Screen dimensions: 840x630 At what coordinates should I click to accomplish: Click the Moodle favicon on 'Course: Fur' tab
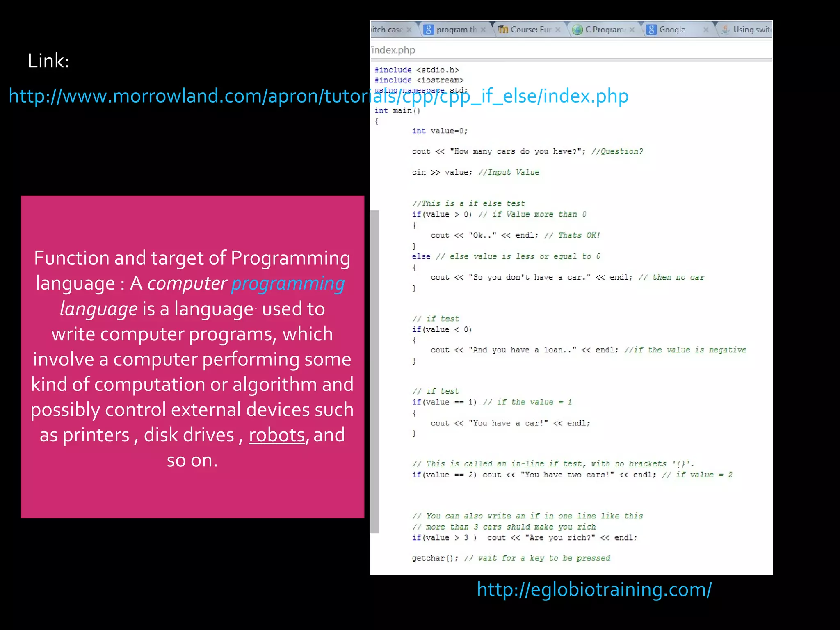coord(503,30)
